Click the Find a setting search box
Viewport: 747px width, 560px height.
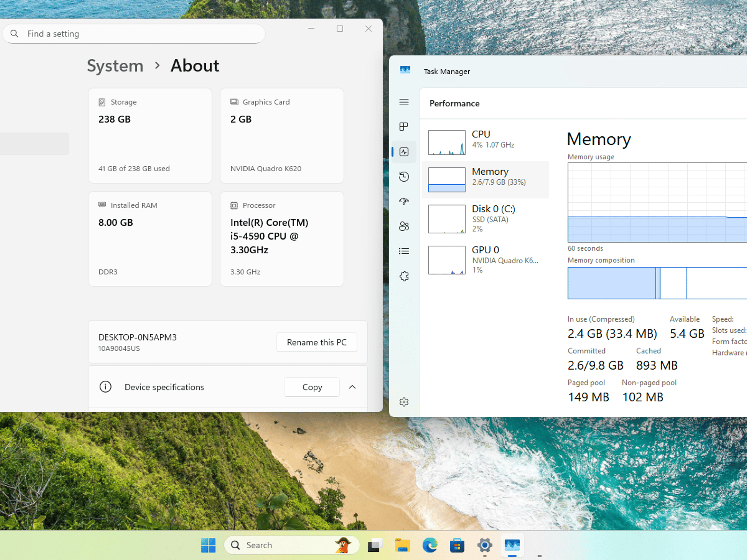135,34
